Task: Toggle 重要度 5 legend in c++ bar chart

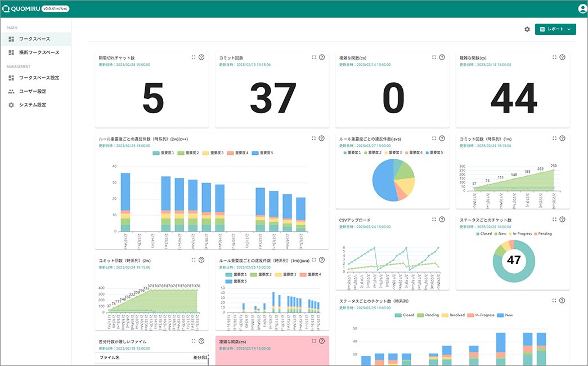Action: (x=262, y=153)
